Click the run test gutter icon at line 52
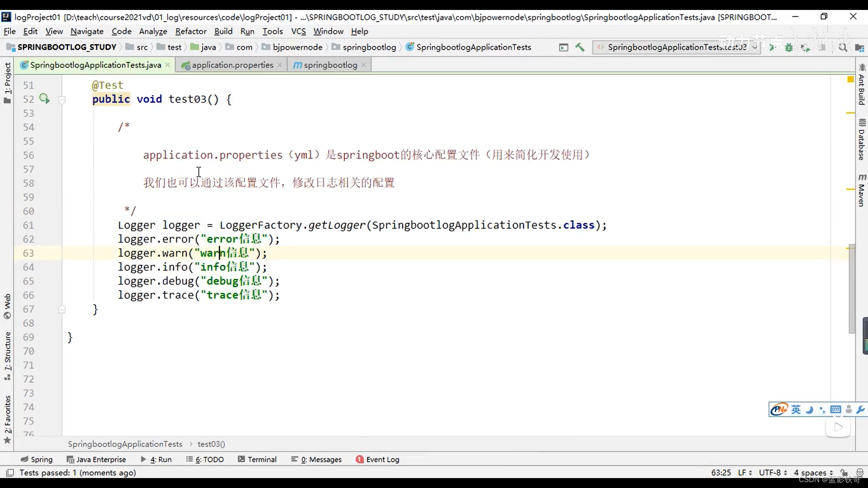 [44, 99]
